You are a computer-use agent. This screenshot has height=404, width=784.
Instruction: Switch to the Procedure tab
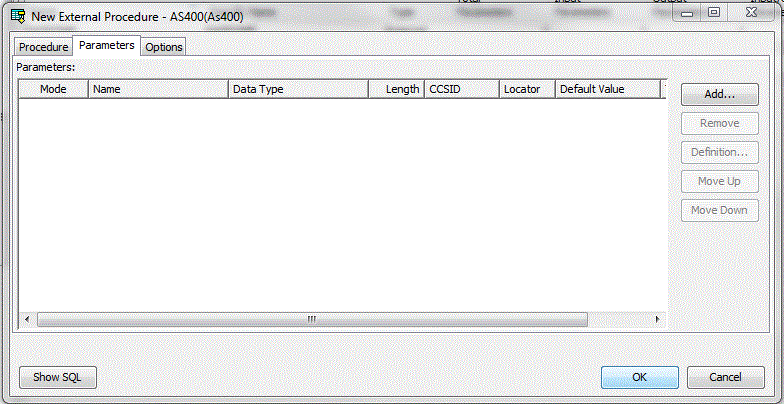(x=44, y=47)
